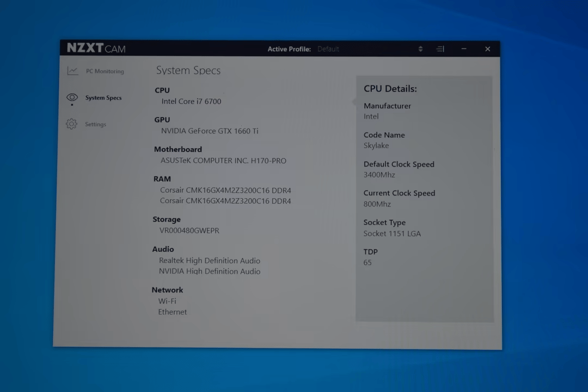Image resolution: width=588 pixels, height=392 pixels.
Task: Switch to PC Monitoring section
Action: pyautogui.click(x=105, y=71)
